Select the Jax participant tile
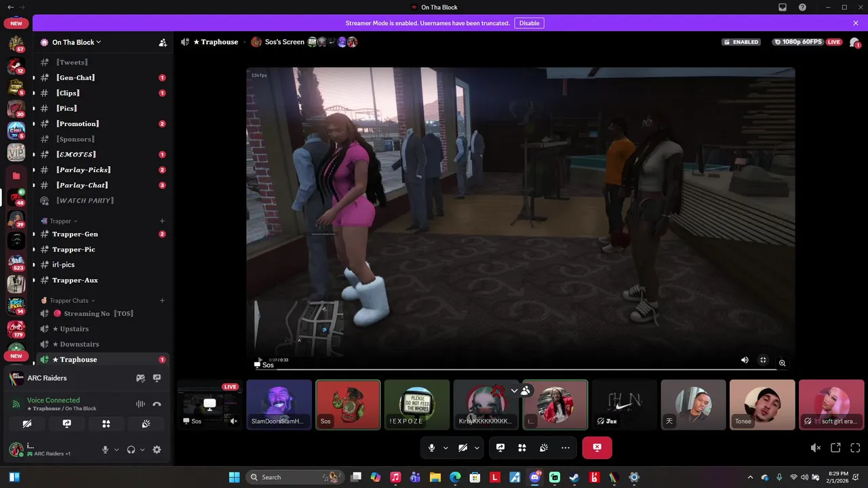 click(x=625, y=405)
